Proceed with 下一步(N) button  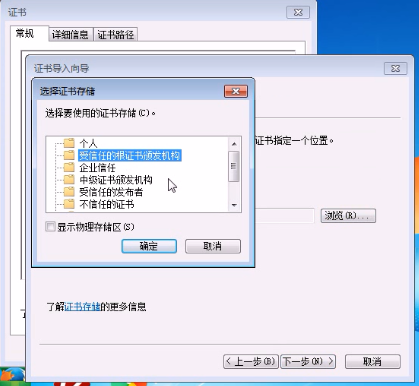coord(308,361)
